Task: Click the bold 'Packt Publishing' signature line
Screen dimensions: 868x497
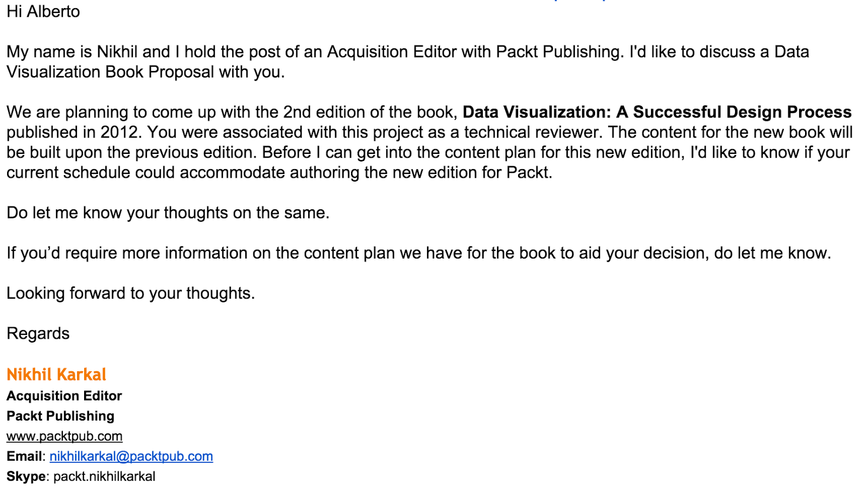Action: tap(60, 416)
